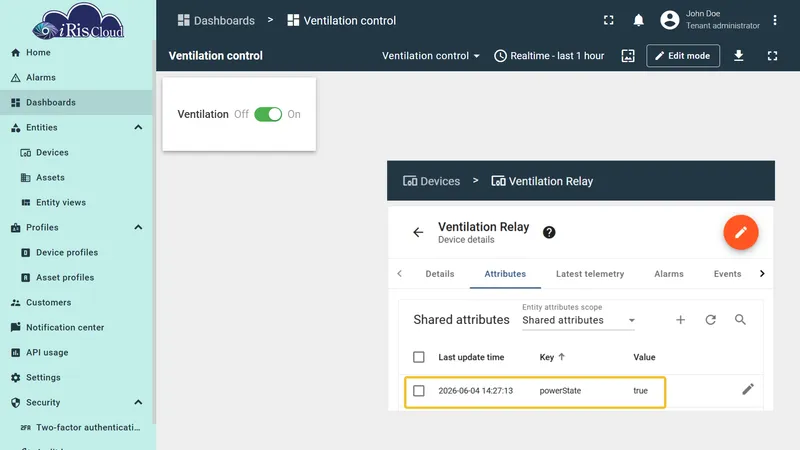Refresh the shared attributes table
Image resolution: width=800 pixels, height=450 pixels.
710,320
